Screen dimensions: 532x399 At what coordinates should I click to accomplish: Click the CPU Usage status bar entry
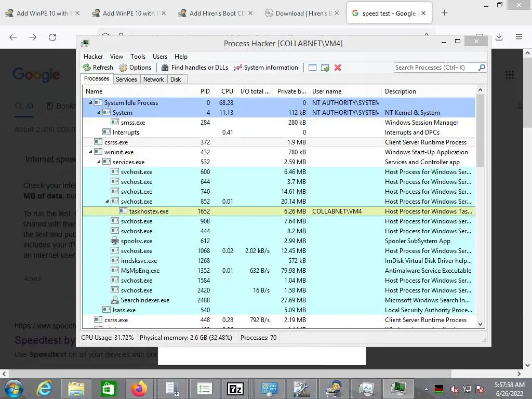pyautogui.click(x=107, y=338)
